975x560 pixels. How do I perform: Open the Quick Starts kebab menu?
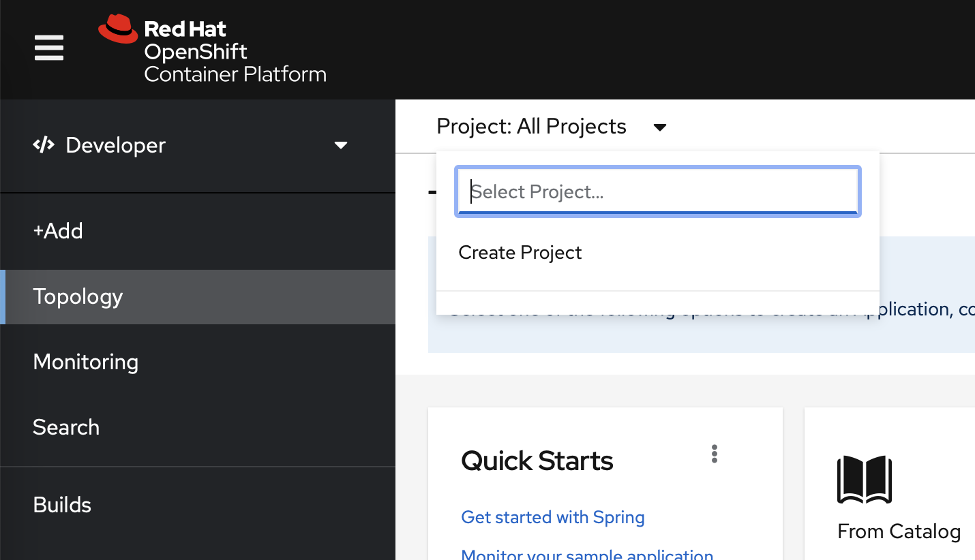coord(715,454)
